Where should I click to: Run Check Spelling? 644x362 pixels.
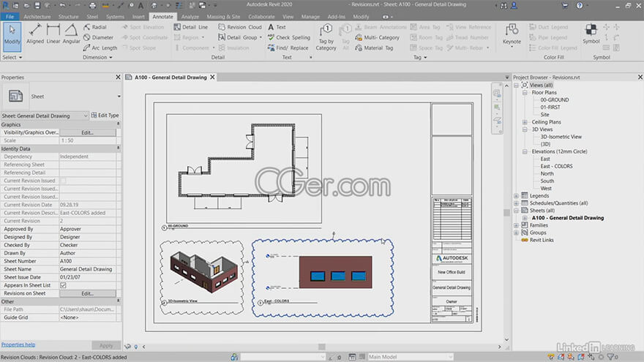289,37
